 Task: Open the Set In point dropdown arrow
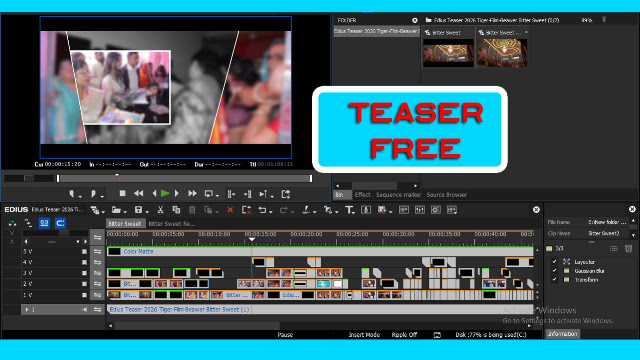80,196
